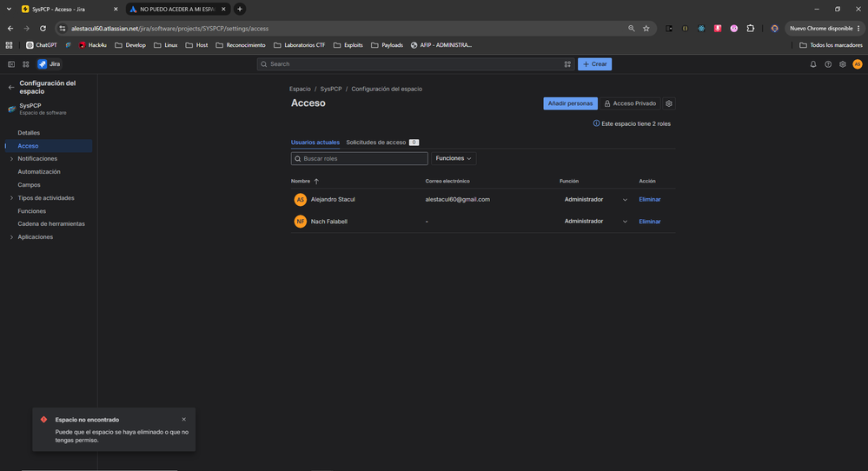
Task: Open the app switcher grid icon
Action: [25, 64]
